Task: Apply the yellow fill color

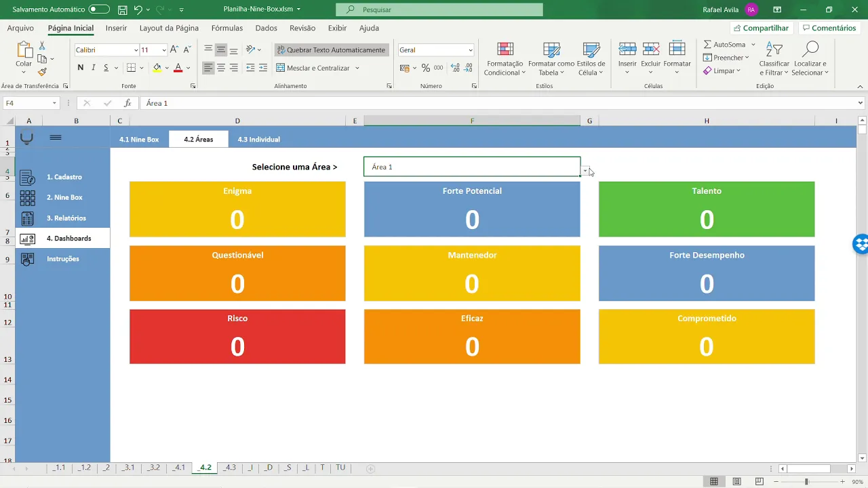Action: coord(157,68)
